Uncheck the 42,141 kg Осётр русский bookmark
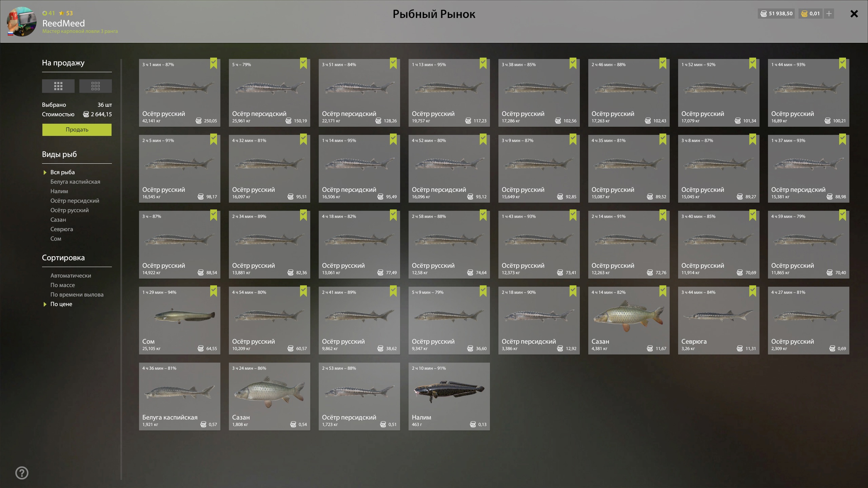This screenshot has height=488, width=868. click(214, 63)
